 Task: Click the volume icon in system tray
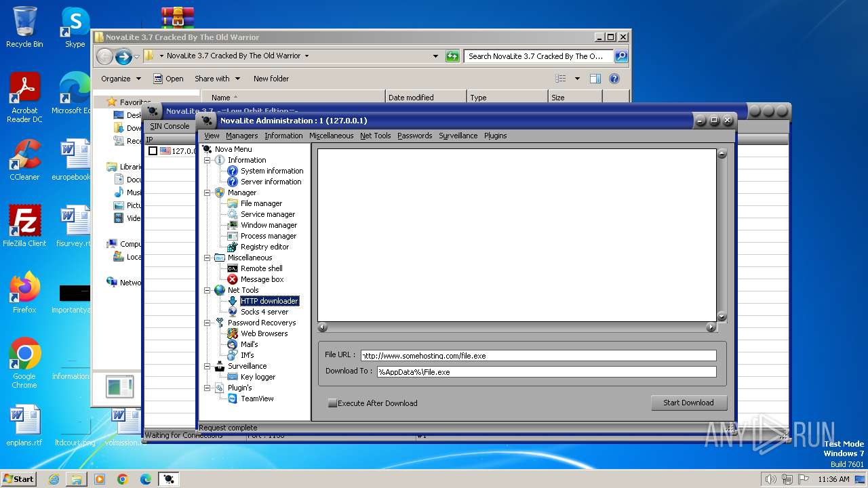[x=770, y=479]
